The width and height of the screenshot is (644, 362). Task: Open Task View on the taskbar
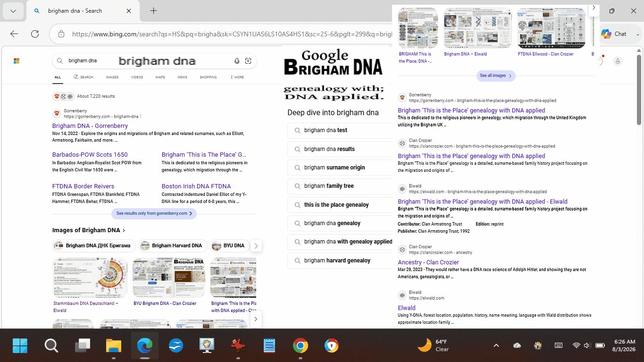pos(83,346)
